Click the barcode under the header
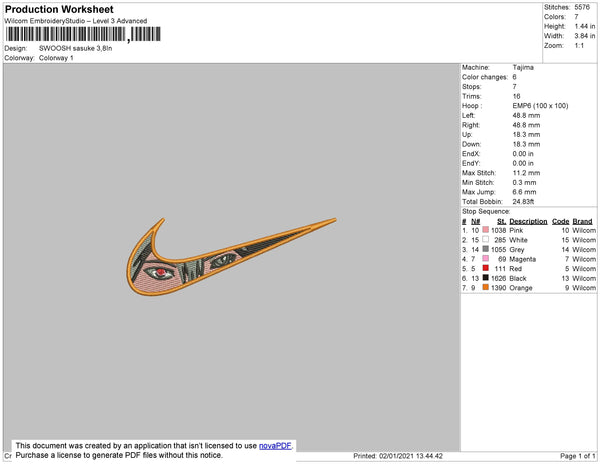This screenshot has width=600, height=464. pos(83,34)
